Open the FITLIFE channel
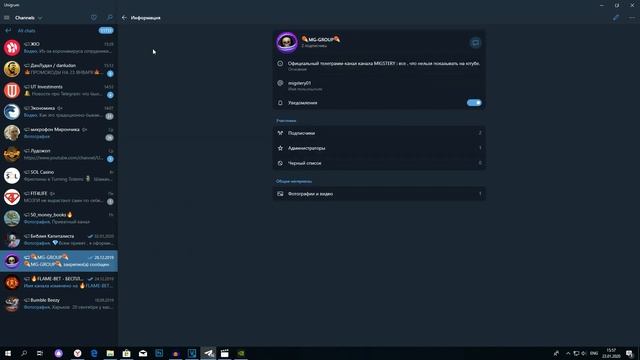The image size is (640, 360). (59, 197)
